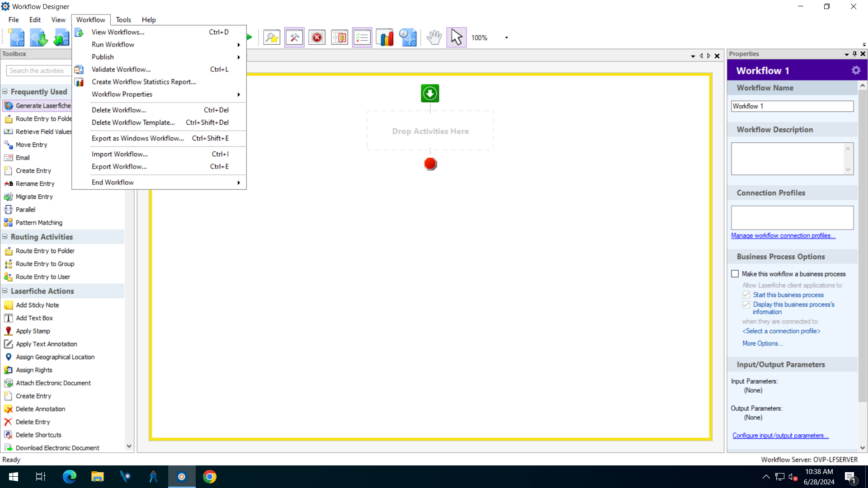Click the Workflow Name text field
868x488 pixels.
792,106
